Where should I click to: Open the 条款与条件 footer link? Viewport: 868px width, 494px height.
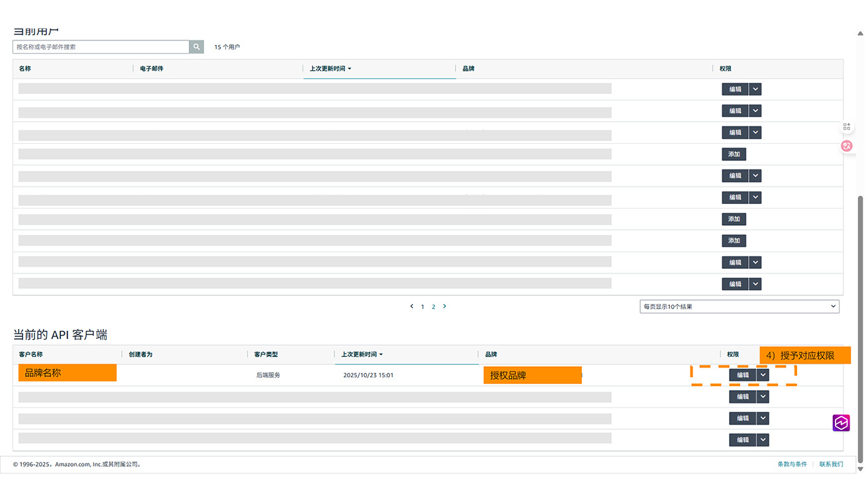792,464
